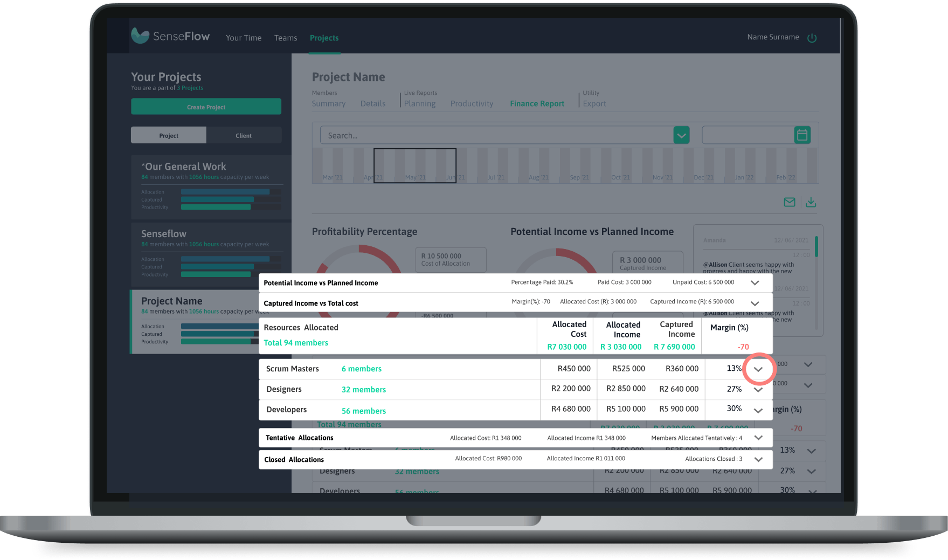Click Total 94 members text
This screenshot has width=948, height=560.
[x=296, y=343]
